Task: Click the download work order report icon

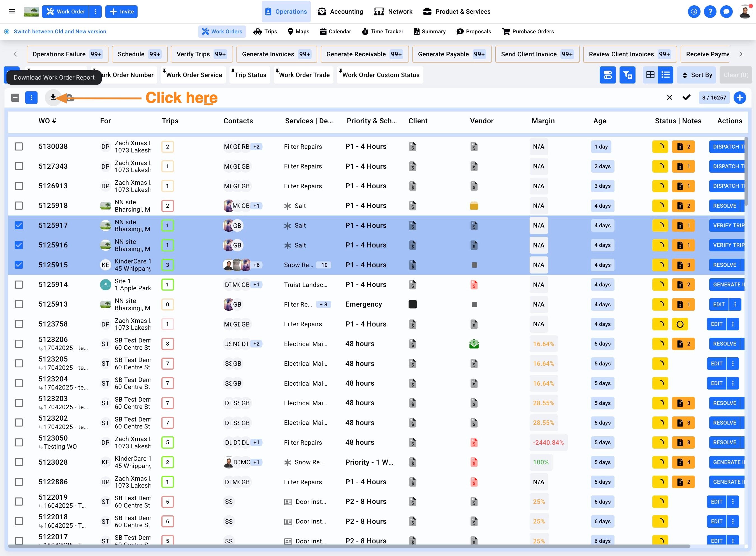Action: tap(53, 98)
